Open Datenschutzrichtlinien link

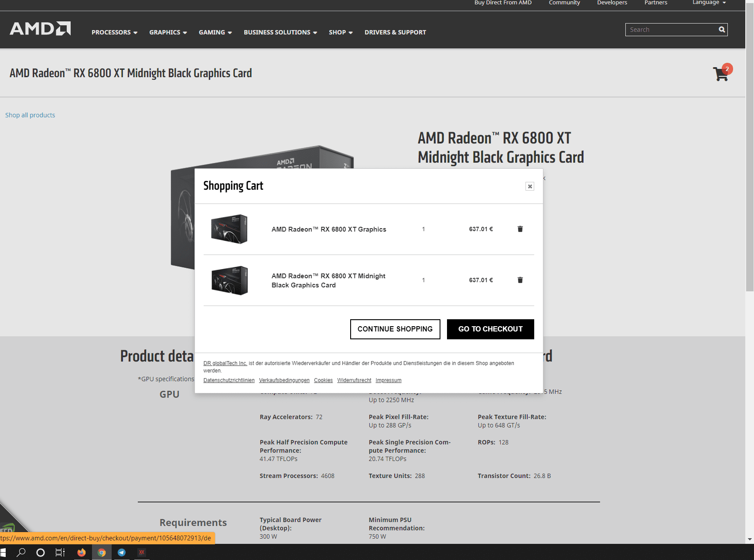(x=229, y=380)
